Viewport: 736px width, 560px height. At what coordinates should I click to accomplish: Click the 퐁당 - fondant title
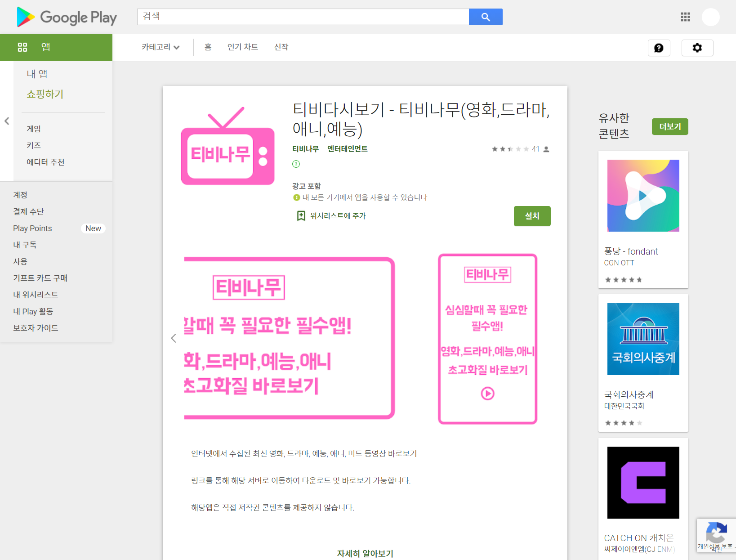(x=631, y=251)
